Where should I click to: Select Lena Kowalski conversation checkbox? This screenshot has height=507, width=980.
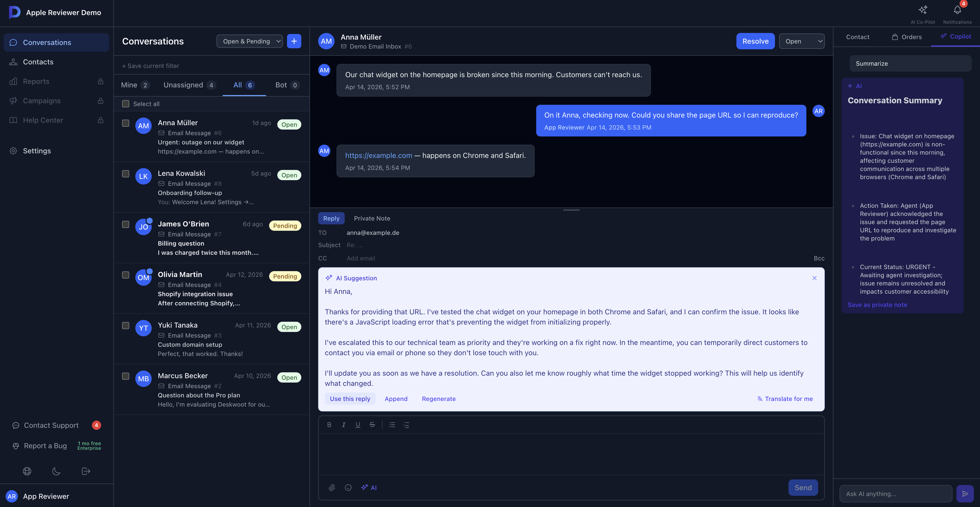(x=126, y=174)
